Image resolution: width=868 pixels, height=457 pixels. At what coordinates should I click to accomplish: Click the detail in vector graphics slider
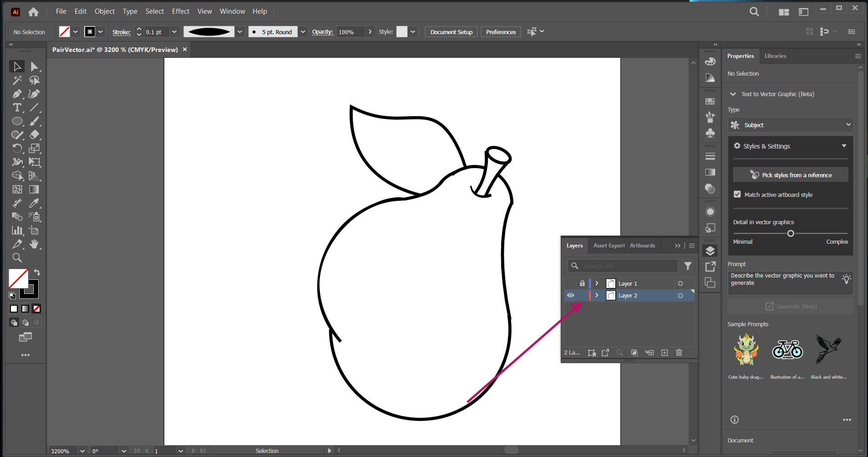pos(791,233)
